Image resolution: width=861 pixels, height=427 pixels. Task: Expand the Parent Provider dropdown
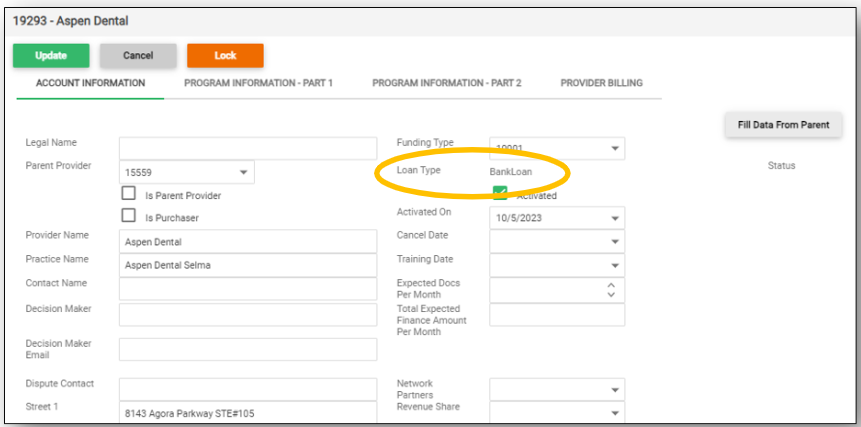[x=243, y=173]
